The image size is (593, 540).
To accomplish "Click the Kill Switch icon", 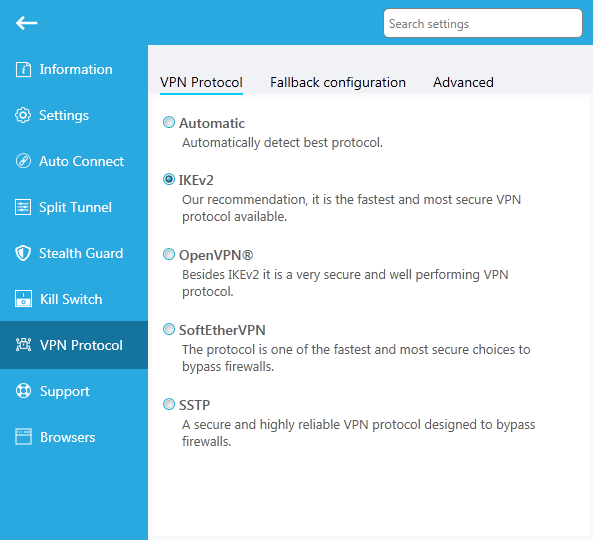I will [23, 299].
